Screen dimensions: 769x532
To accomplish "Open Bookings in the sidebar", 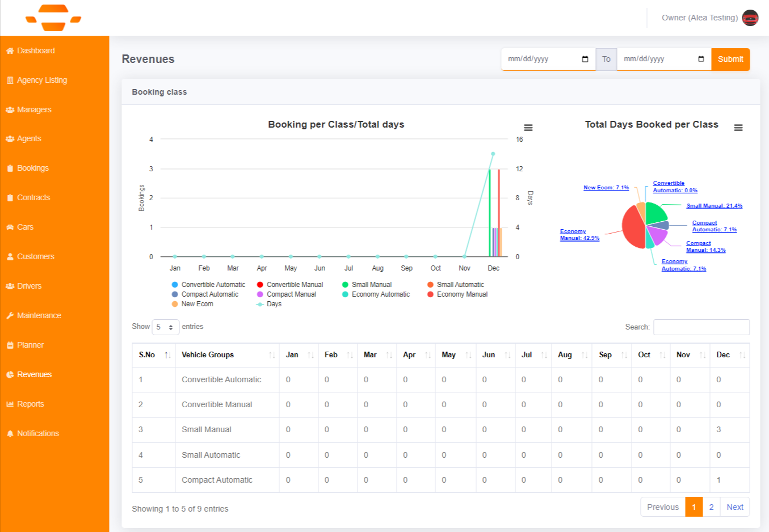I will tap(32, 168).
